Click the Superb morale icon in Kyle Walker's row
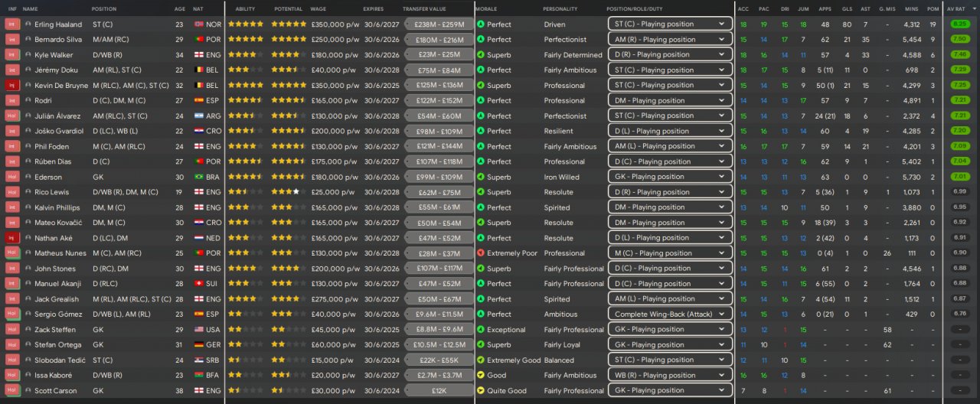The height and width of the screenshot is (404, 980). 481,54
